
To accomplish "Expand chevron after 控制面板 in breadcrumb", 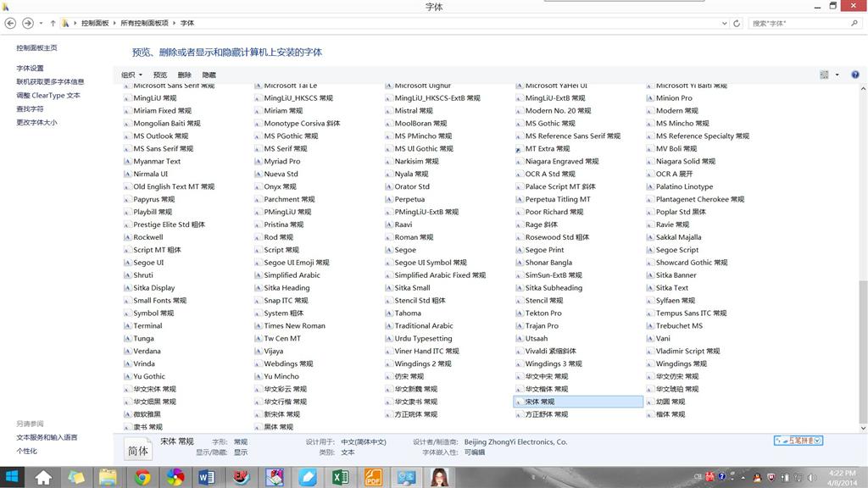I will coord(114,23).
